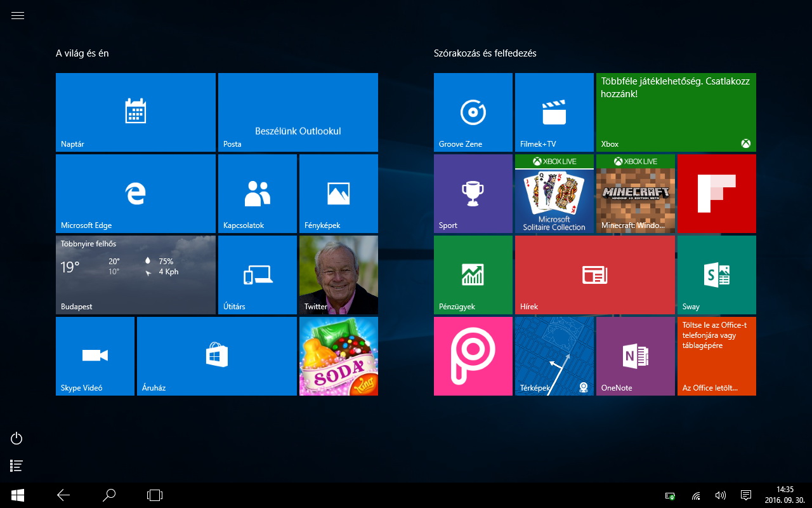Image resolution: width=812 pixels, height=508 pixels.
Task: Launch the Sway tile
Action: click(717, 275)
